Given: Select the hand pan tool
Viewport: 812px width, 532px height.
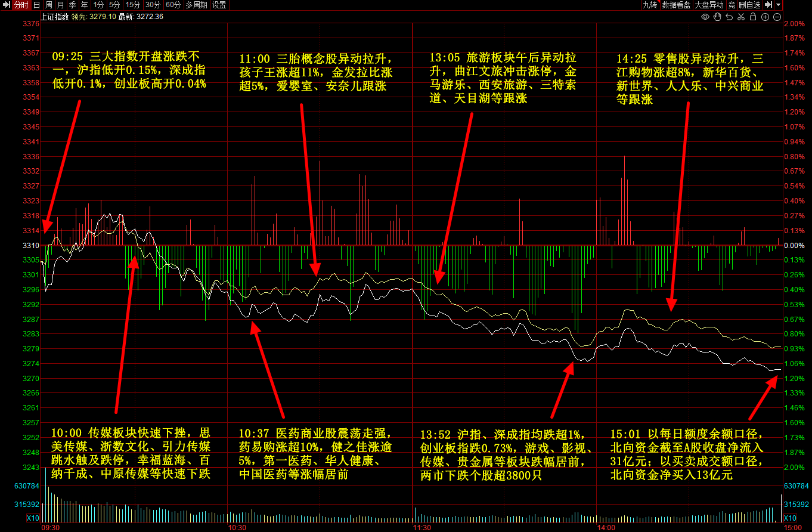Looking at the screenshot, I should tap(717, 17).
